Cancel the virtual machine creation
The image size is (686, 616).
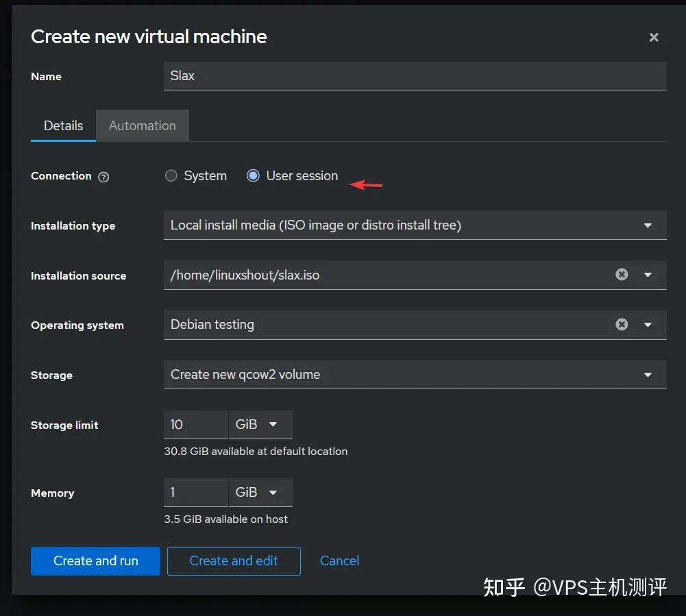click(339, 560)
